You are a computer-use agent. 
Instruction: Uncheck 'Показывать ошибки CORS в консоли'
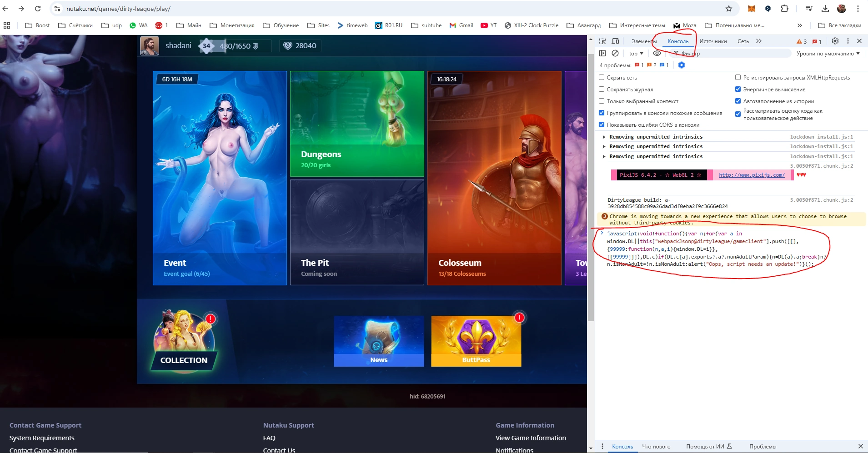tap(602, 124)
